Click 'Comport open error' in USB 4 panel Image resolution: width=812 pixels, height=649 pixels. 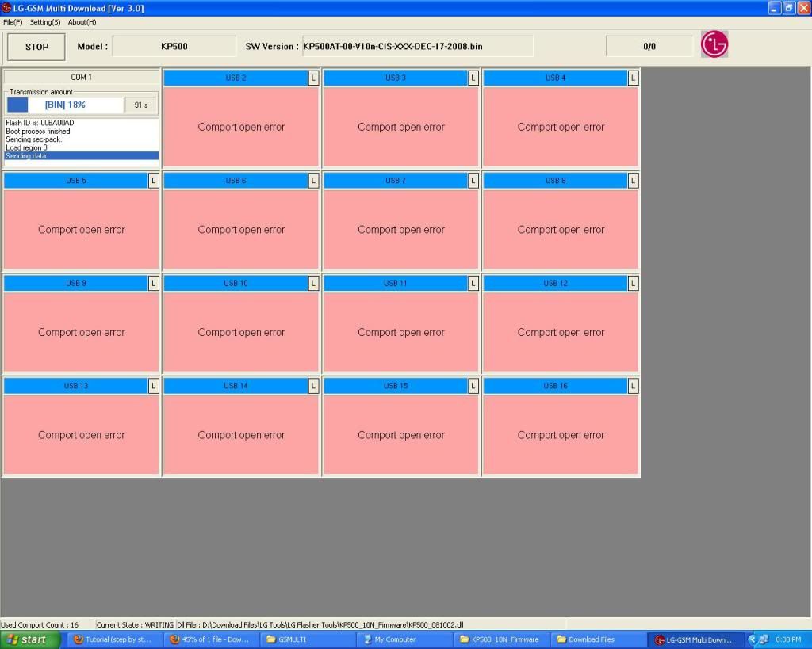[x=561, y=127]
